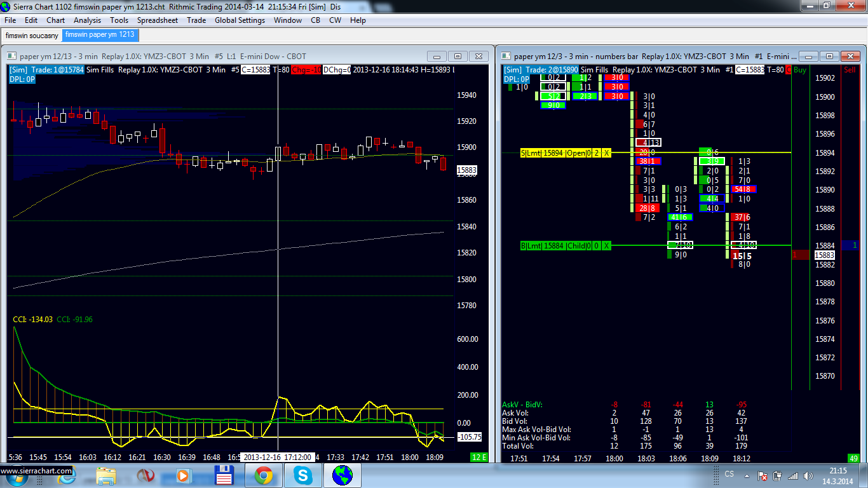Cancel the sell limit order at 15894 via X
The height and width of the screenshot is (488, 868).
(606, 152)
